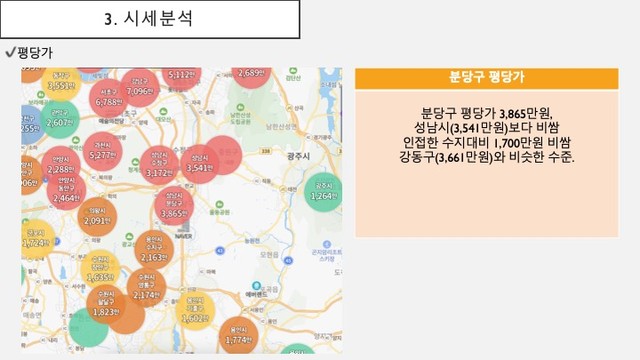Select the 율동공원 park marker
The width and height of the screenshot is (640, 360).
[220, 207]
